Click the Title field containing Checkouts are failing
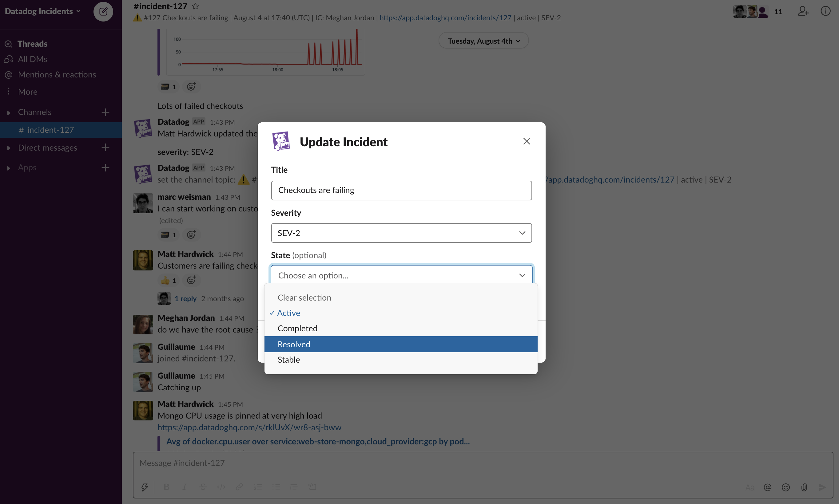 coord(401,190)
